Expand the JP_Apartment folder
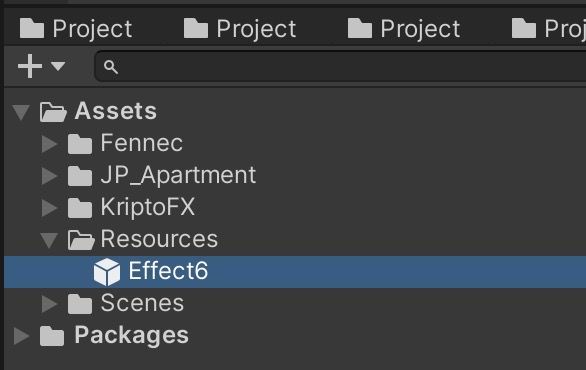Image resolution: width=586 pixels, height=370 pixels. click(x=49, y=176)
